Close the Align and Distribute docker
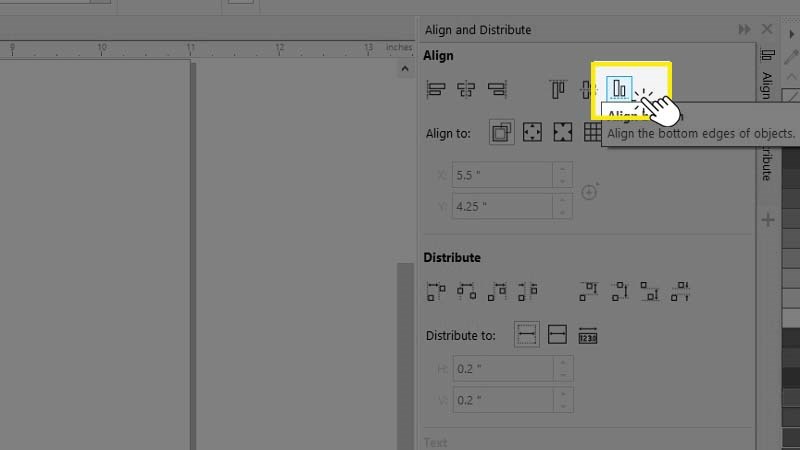 click(767, 29)
